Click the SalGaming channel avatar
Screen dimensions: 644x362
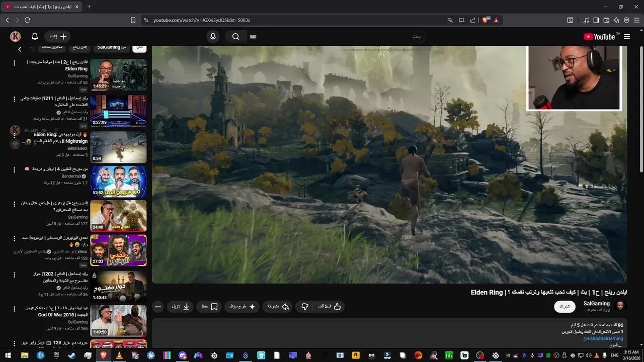pyautogui.click(x=621, y=306)
